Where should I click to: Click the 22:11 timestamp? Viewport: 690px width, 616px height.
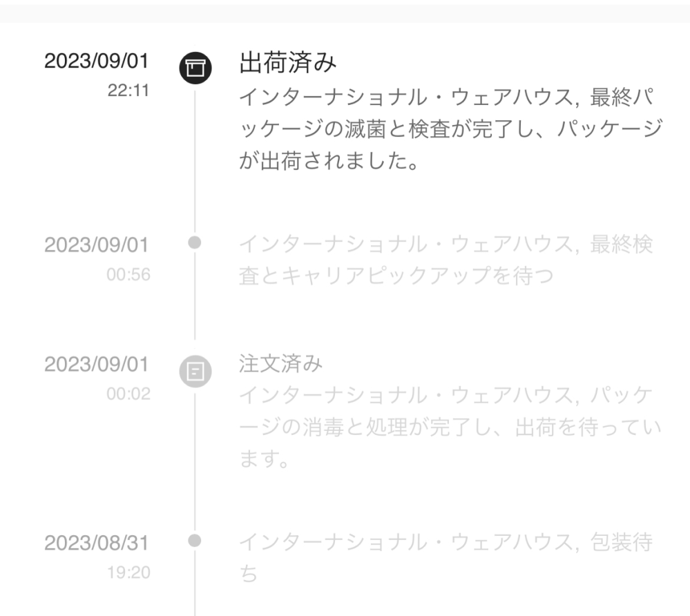128,90
